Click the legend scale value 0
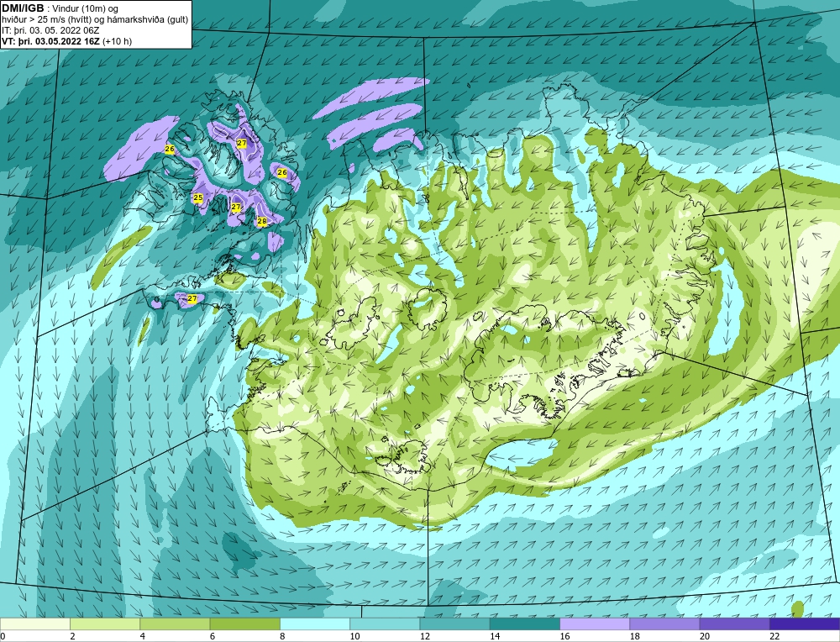 (3, 636)
